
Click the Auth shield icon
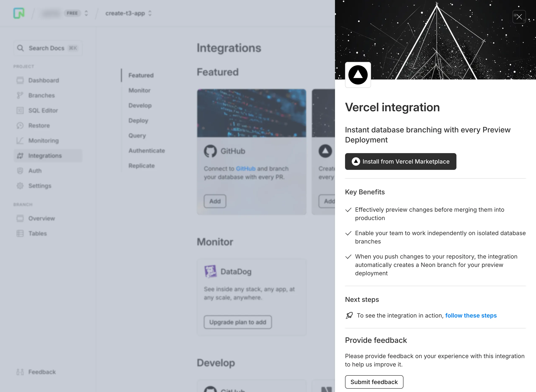click(x=20, y=171)
